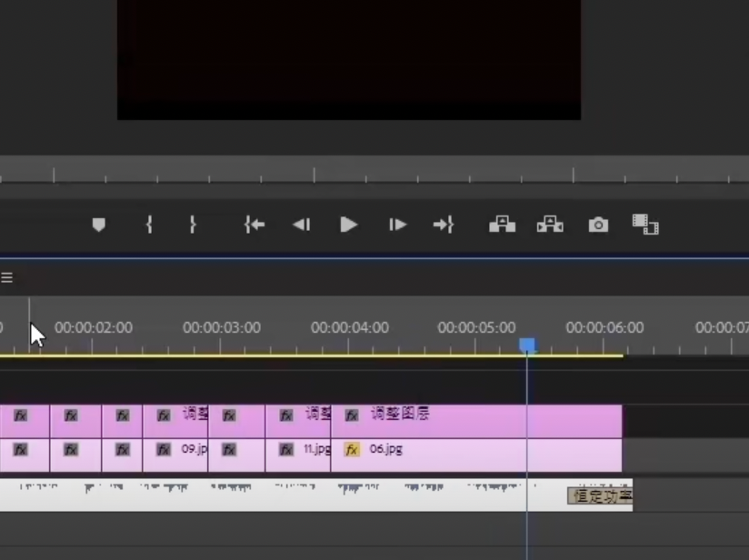Open the comparison view icon
Viewport: 749px width, 560px height.
645,225
